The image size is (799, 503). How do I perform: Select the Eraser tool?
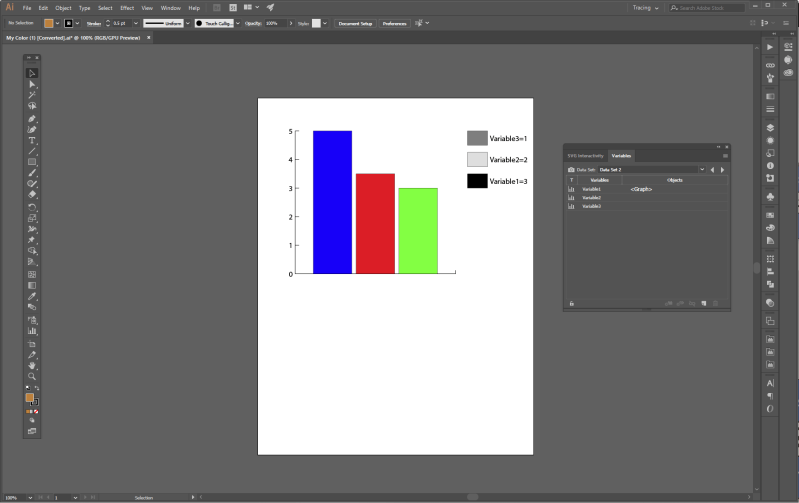tap(32, 194)
